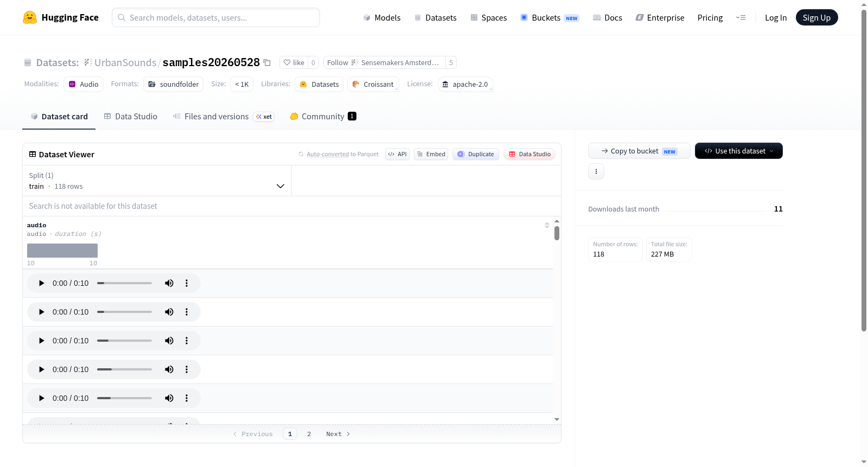Mute the fourth audio sample
Image resolution: width=868 pixels, height=467 pixels.
[x=169, y=369]
